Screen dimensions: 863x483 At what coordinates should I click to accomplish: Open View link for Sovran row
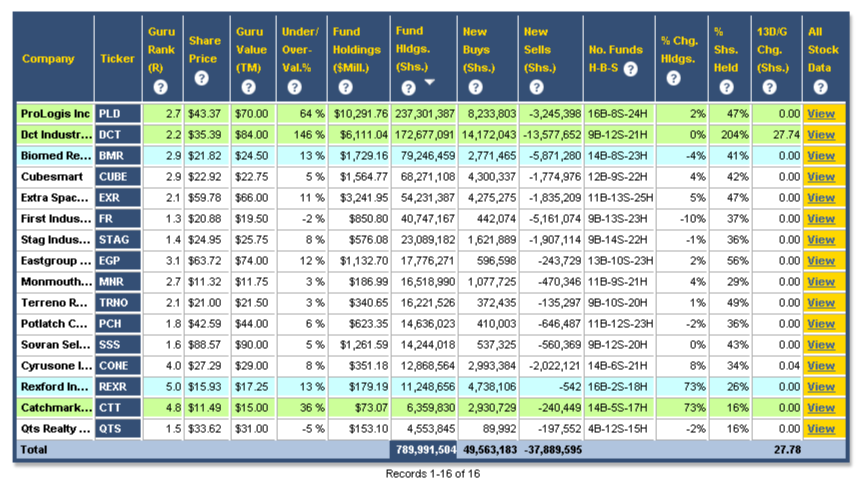tap(821, 344)
